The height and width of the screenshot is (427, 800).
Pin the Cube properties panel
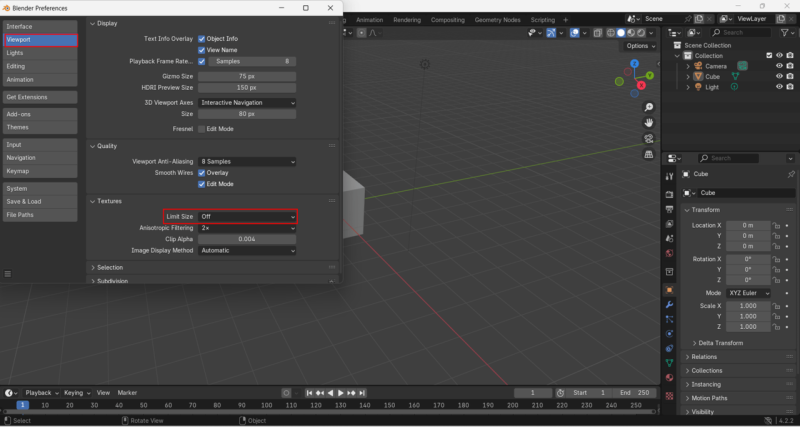pyautogui.click(x=791, y=174)
